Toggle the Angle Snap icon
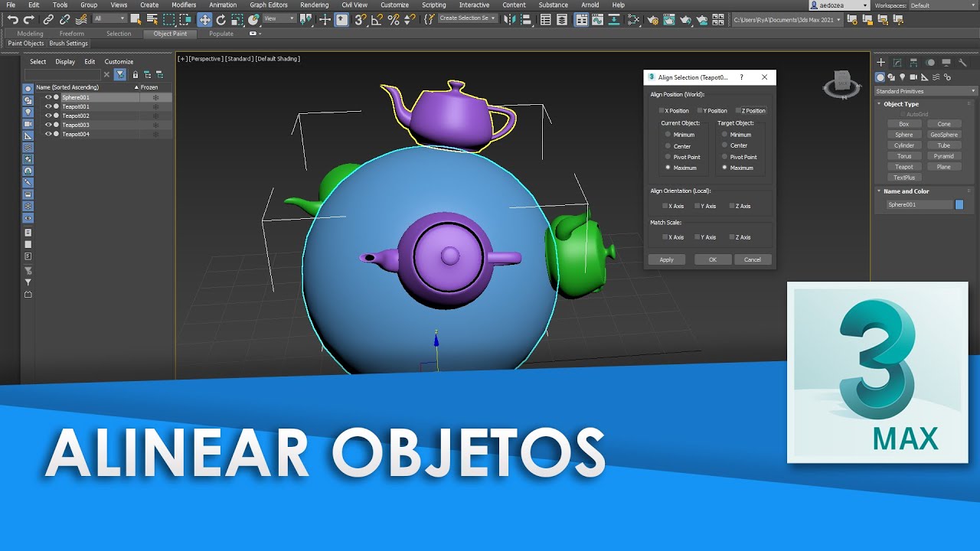980x551 pixels. (376, 19)
